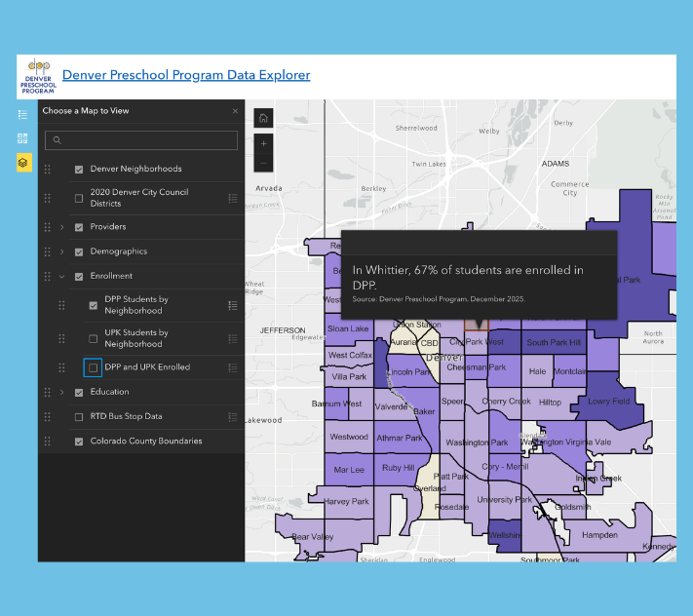The height and width of the screenshot is (616, 693).
Task: Collapse the Enrollment layer group
Action: (x=61, y=277)
